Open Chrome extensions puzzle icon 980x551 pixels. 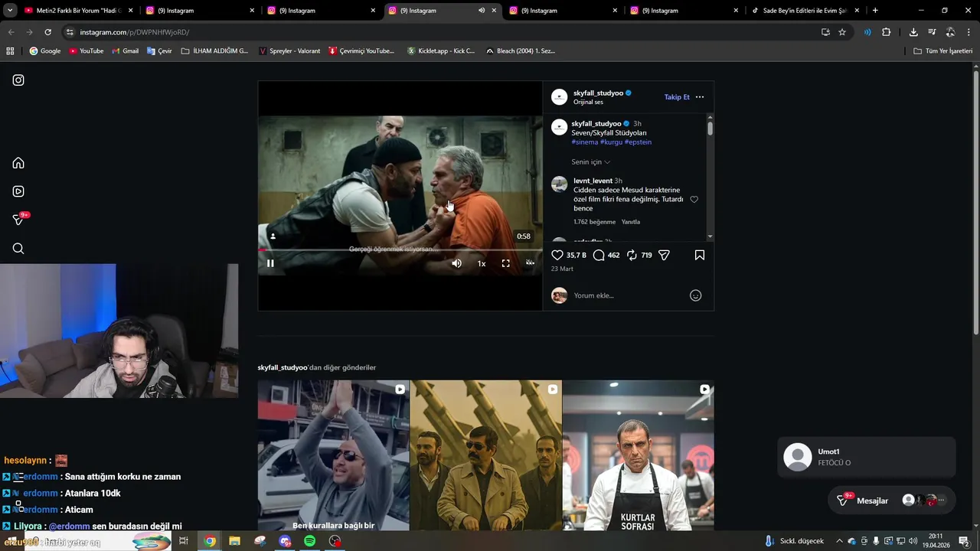tap(887, 32)
